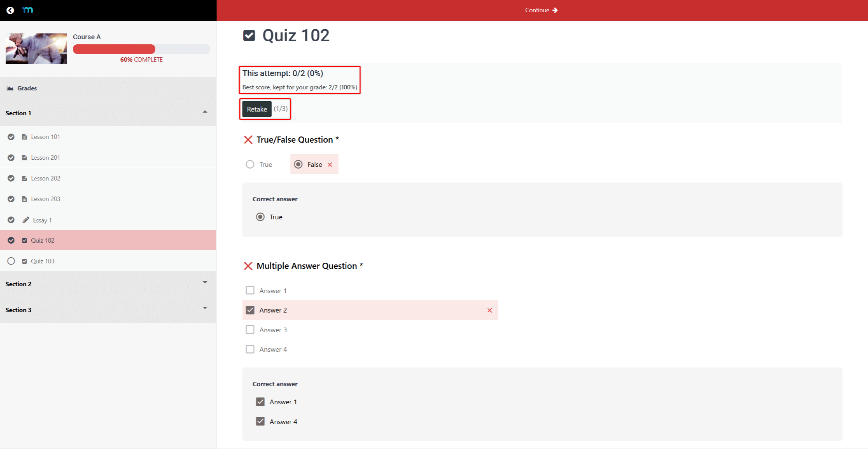
Task: Click correct-answer True radio button
Action: pyautogui.click(x=260, y=217)
